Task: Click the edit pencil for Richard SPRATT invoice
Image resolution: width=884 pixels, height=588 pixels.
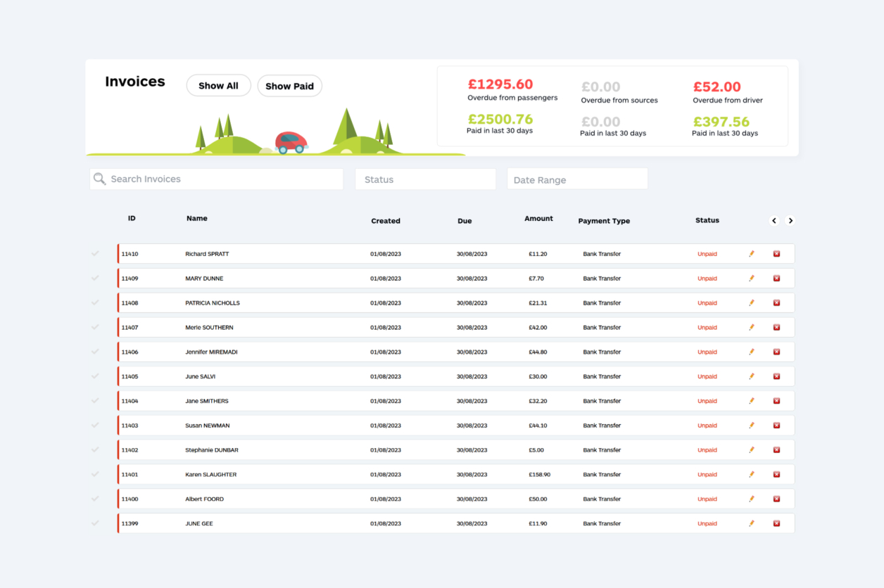Action: tap(751, 254)
